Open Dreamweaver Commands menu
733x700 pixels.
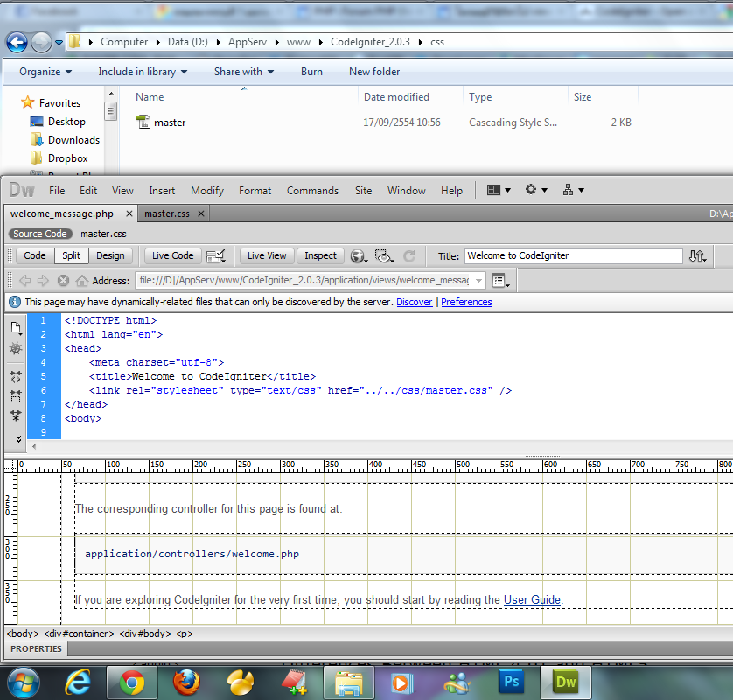tap(312, 191)
